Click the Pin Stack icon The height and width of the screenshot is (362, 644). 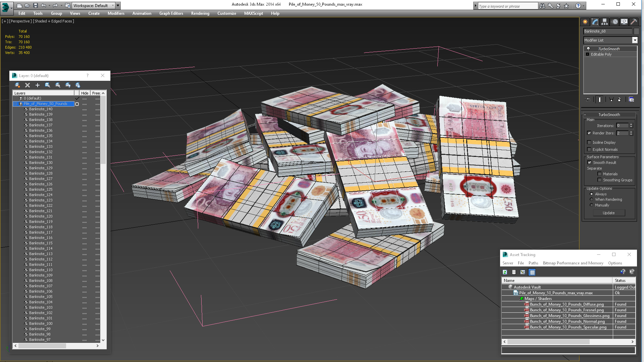point(588,100)
